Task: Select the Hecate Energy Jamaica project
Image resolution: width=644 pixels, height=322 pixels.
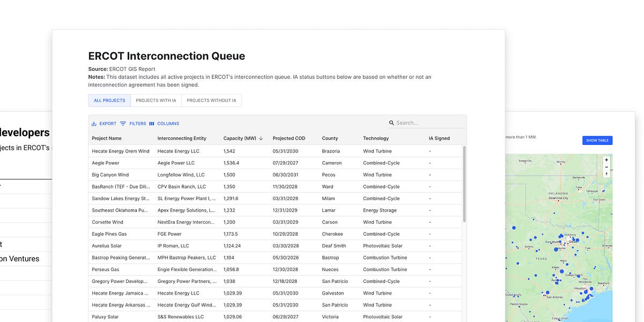Action: 120,293
